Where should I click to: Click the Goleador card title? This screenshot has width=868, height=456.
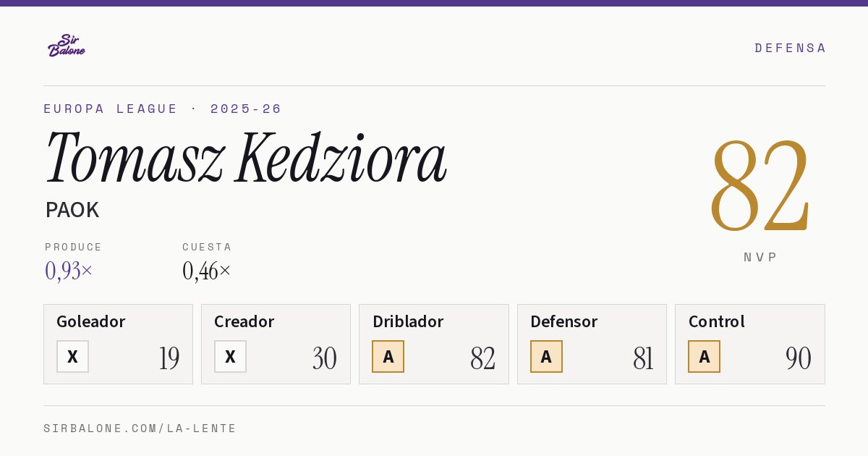(91, 321)
